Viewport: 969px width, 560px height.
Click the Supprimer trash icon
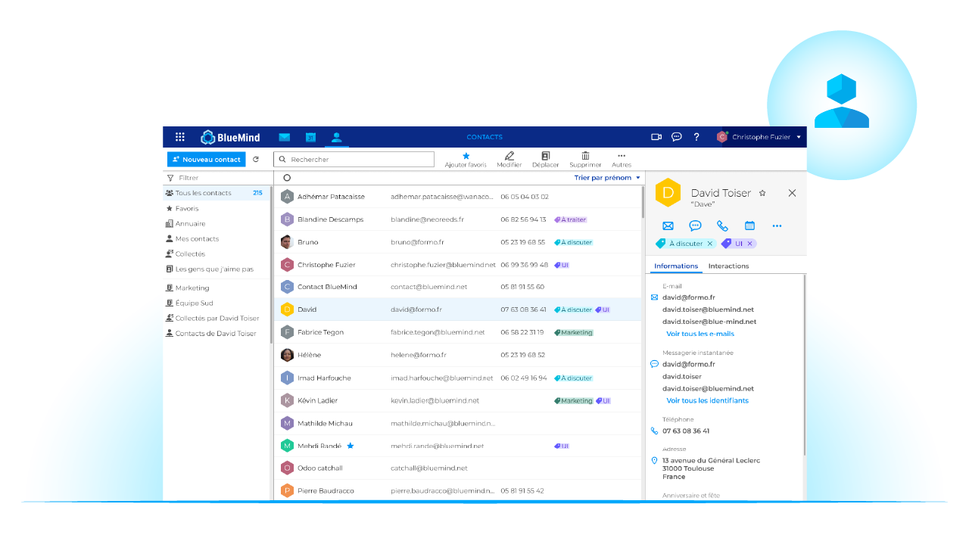[585, 156]
